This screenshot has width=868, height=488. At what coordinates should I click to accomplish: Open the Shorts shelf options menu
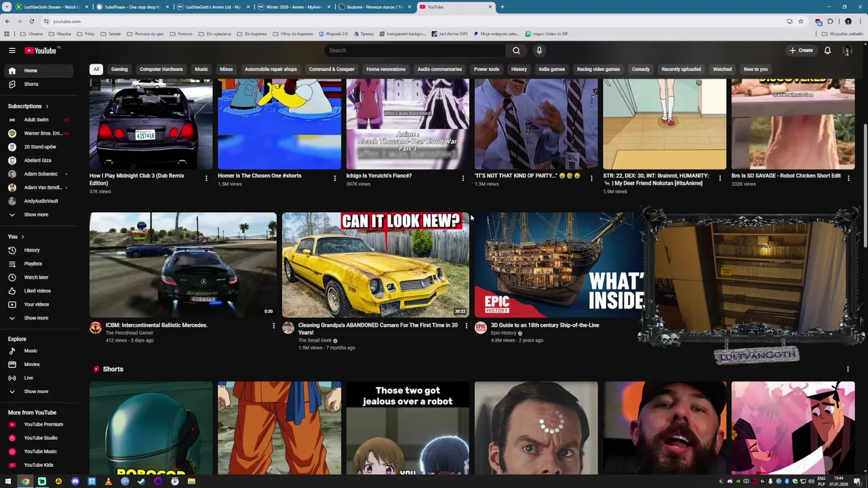pos(848,369)
